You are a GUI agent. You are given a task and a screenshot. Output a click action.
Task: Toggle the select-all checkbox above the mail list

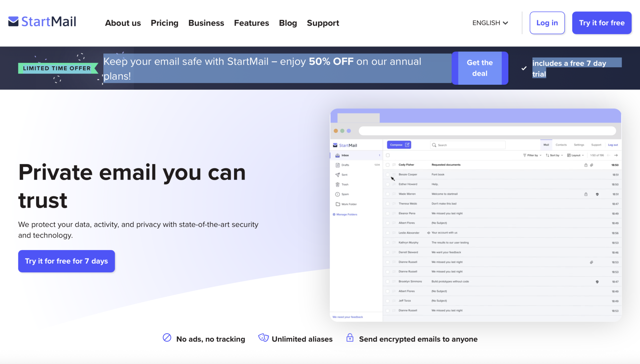click(388, 155)
